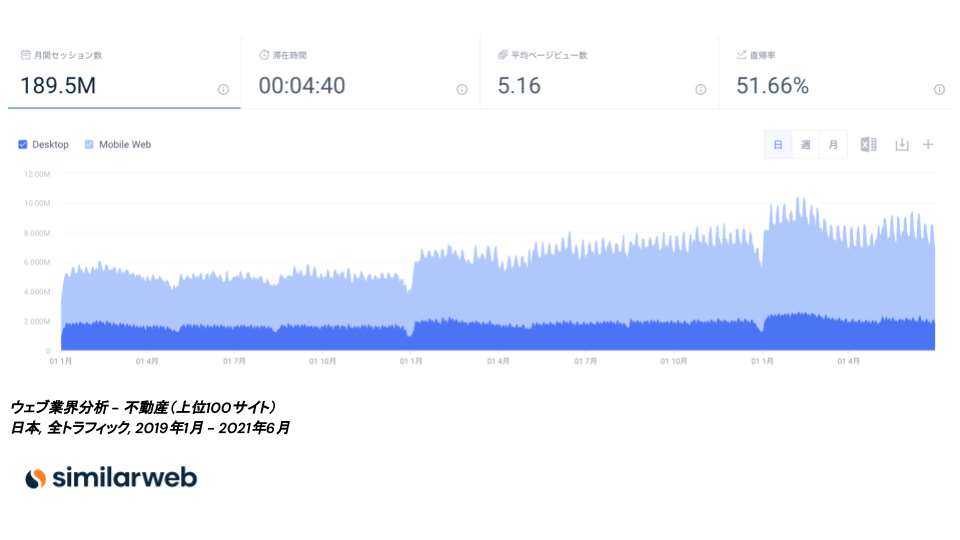Click the plus icon above the chart
This screenshot has width=960, height=540.
928,145
